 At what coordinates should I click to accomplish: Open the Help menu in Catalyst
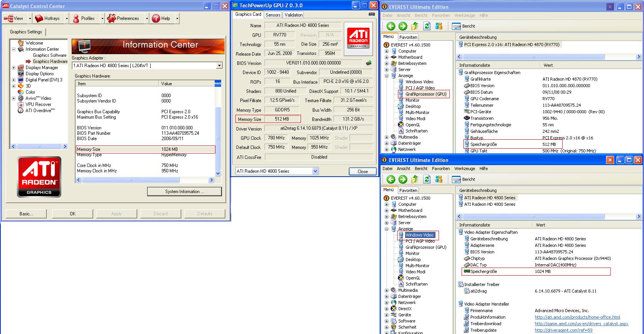(161, 18)
